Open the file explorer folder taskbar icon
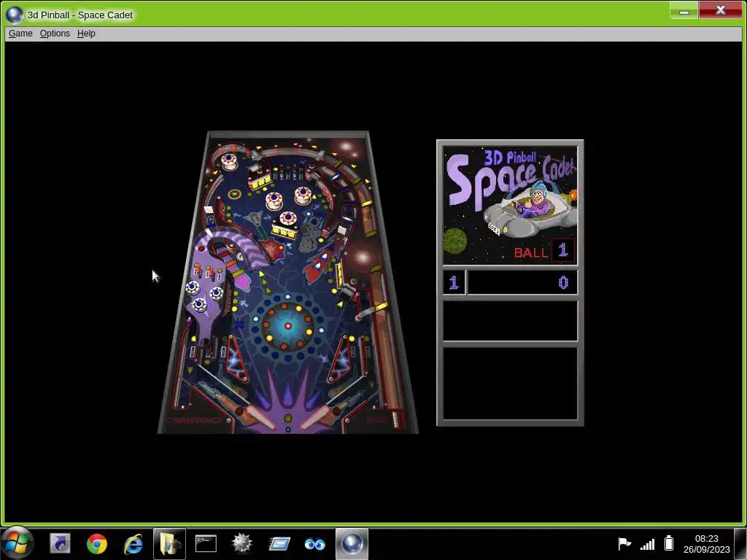The image size is (747, 560). [169, 543]
